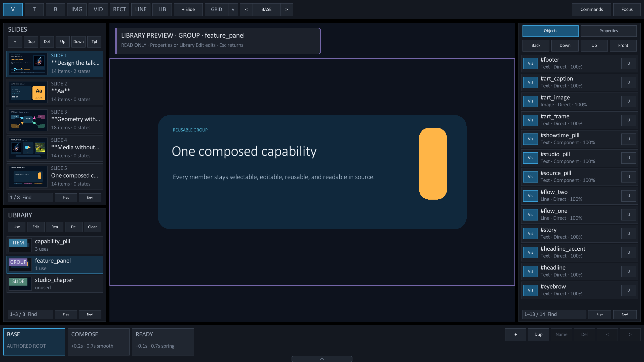Duplicate slide using Dup in Slides panel
The image size is (644, 362).
[31, 42]
